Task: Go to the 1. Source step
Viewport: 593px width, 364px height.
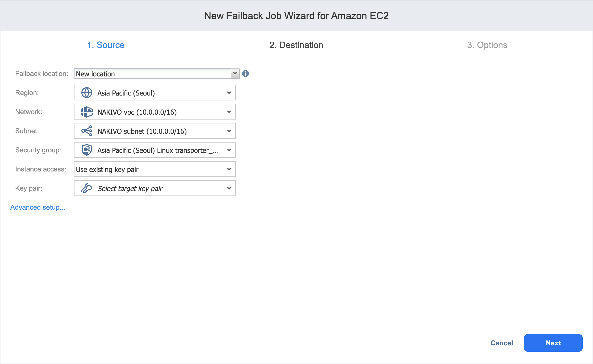Action: tap(106, 45)
